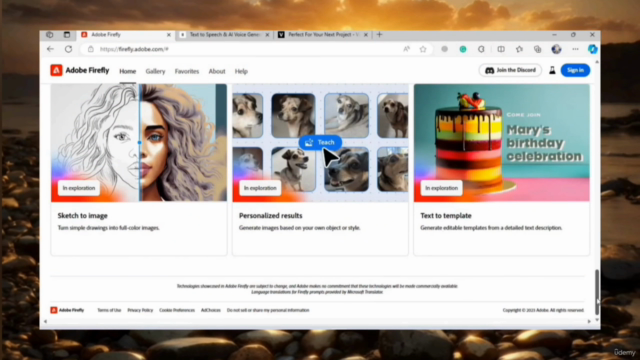This screenshot has height=360, width=640.
Task: Click the green circular extension icon
Action: [463, 49]
